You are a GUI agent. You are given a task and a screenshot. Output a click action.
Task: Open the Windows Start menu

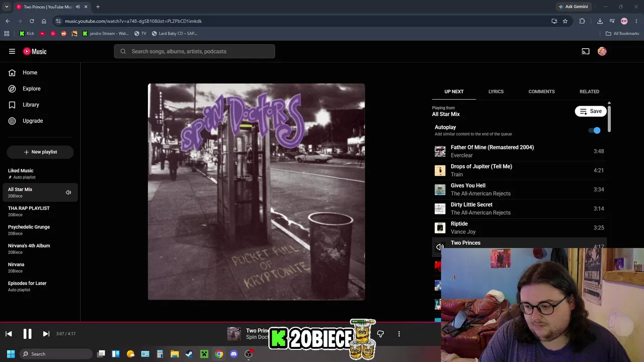coord(11,354)
